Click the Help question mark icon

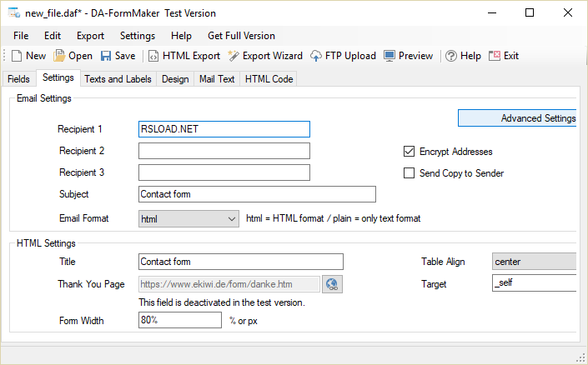[450, 56]
